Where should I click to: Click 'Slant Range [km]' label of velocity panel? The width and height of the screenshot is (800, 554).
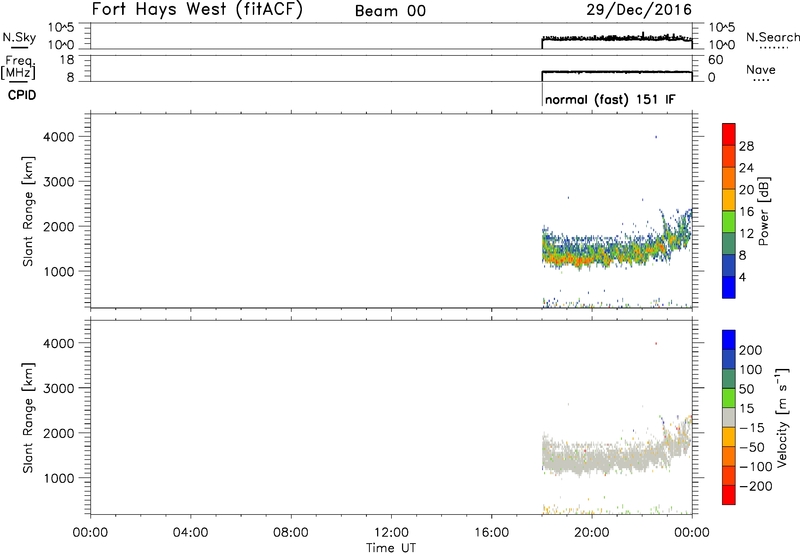(x=28, y=418)
